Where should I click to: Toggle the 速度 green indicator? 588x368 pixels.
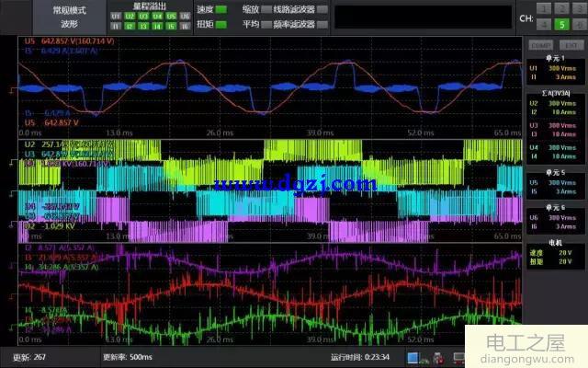coord(221,9)
